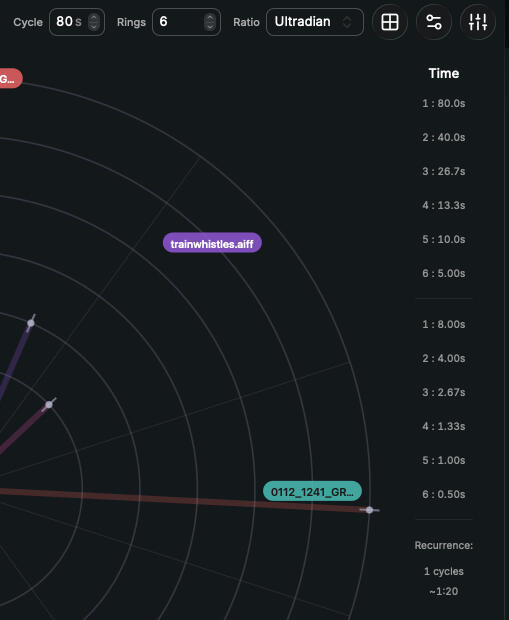Click the '~1:20' recurrence duration

pyautogui.click(x=444, y=591)
